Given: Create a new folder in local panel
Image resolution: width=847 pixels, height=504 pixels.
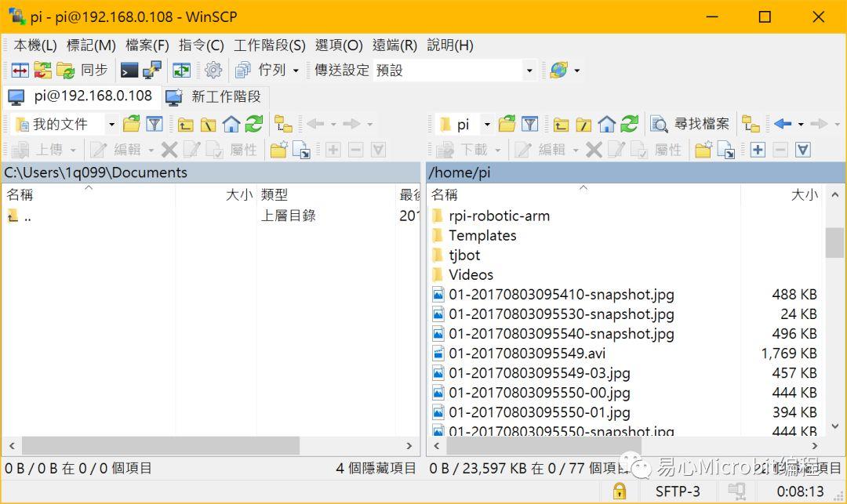Looking at the screenshot, I should [x=278, y=150].
